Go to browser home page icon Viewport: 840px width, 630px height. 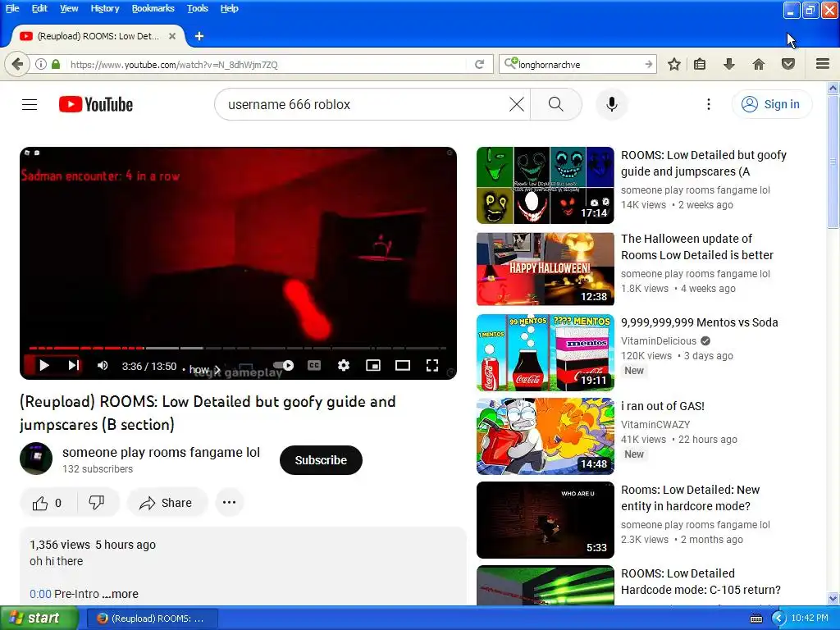click(x=759, y=64)
